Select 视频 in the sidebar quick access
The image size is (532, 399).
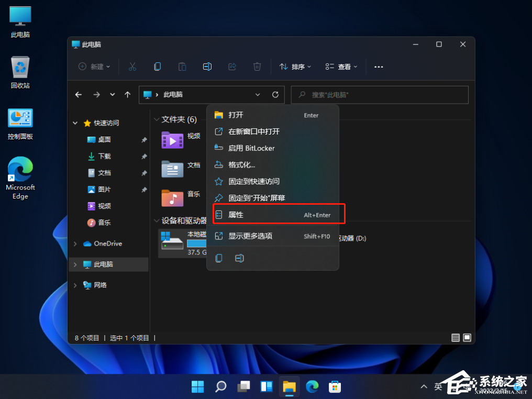[x=104, y=206]
